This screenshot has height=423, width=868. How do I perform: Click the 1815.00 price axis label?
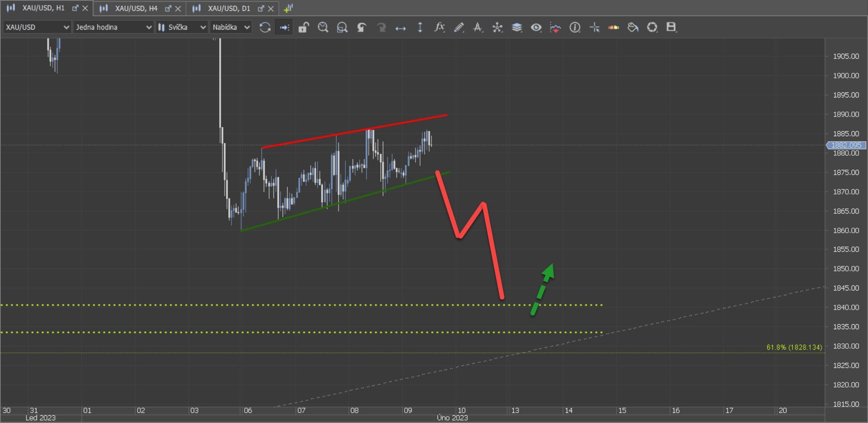tap(846, 404)
